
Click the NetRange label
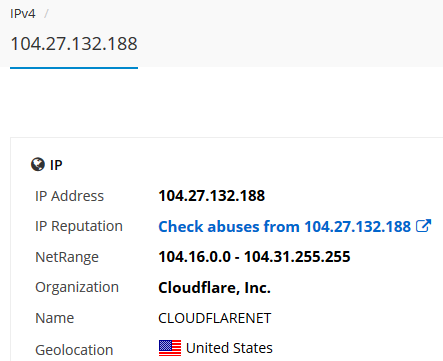67,257
